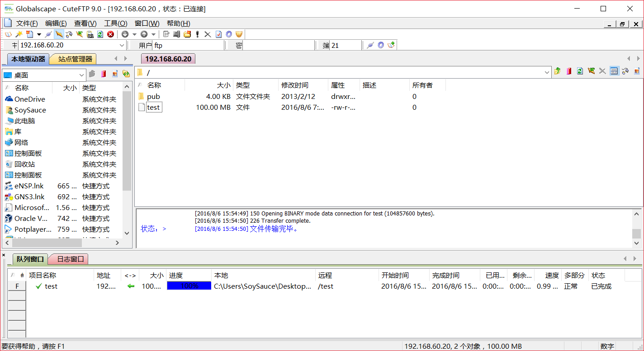Click the username field containing ftp
The width and height of the screenshot is (644, 351).
[x=188, y=45]
